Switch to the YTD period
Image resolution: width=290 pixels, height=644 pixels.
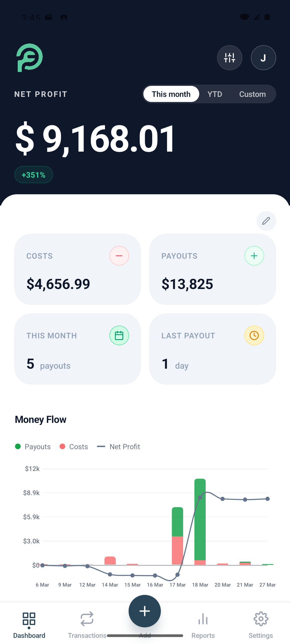[x=215, y=94]
